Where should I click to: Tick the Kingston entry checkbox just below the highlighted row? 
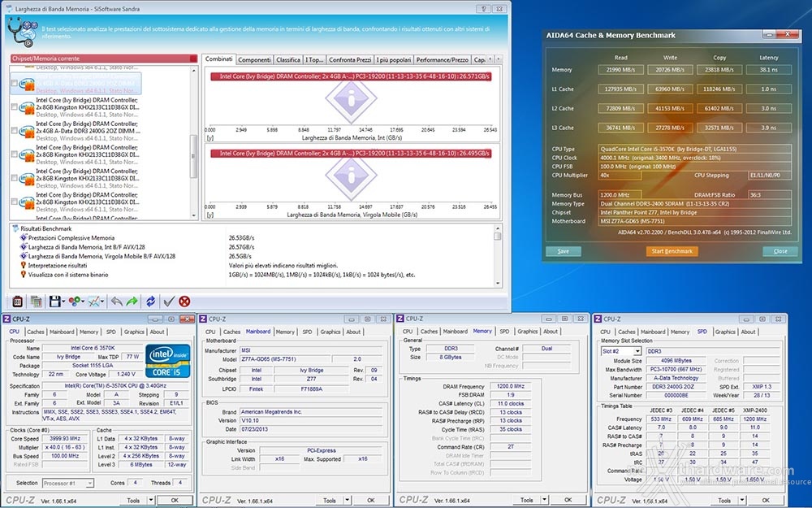[14, 107]
